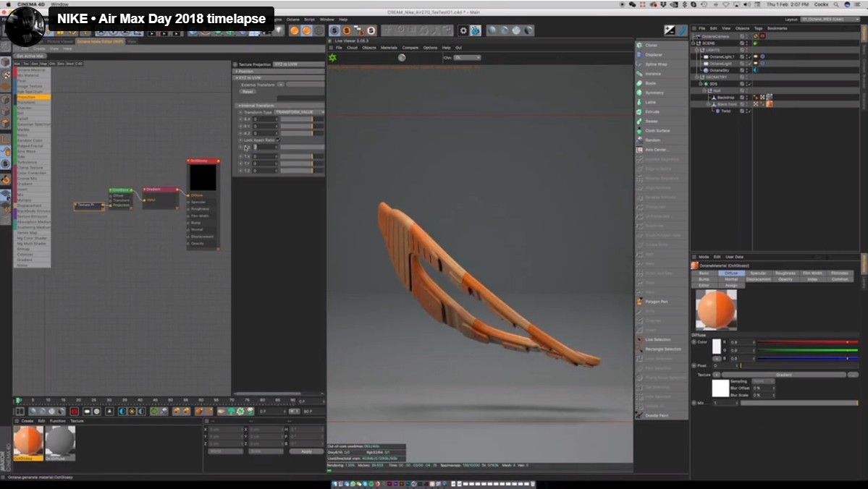Toggle the SDS object enable checkmark
868x489 pixels.
pos(749,83)
